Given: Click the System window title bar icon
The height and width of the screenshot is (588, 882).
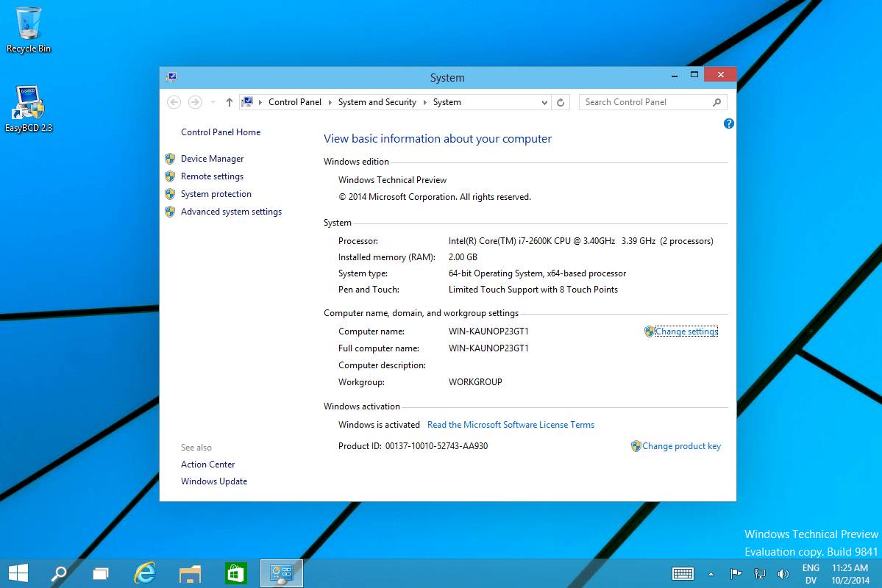Looking at the screenshot, I should 171,77.
